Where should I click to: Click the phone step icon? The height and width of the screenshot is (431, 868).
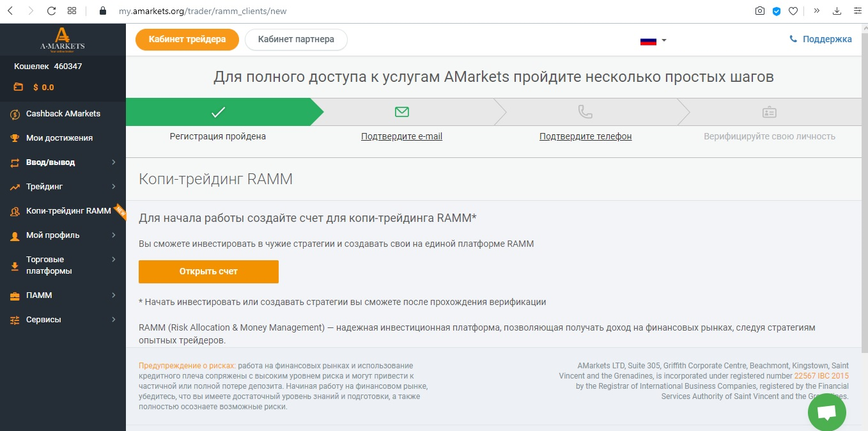pos(585,112)
